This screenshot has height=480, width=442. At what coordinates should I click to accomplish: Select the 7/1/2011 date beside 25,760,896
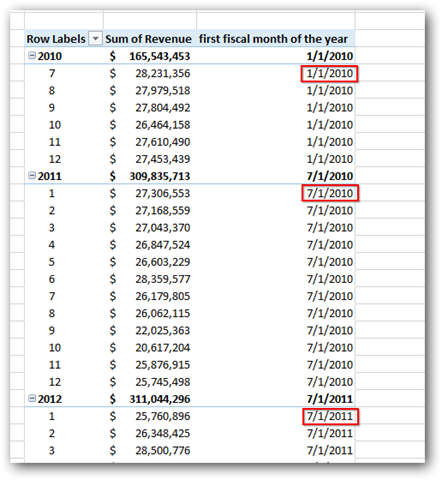pyautogui.click(x=330, y=416)
